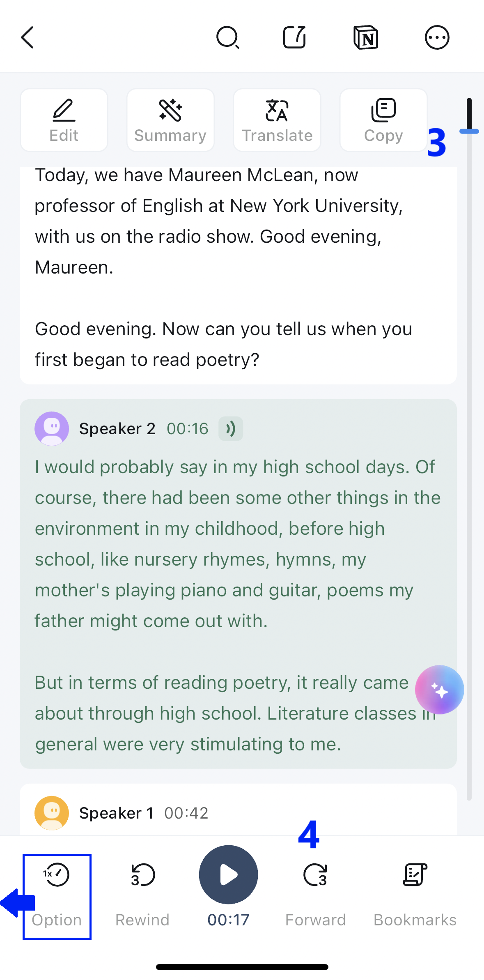The width and height of the screenshot is (484, 980).
Task: Open the Translate tool
Action: point(277,120)
